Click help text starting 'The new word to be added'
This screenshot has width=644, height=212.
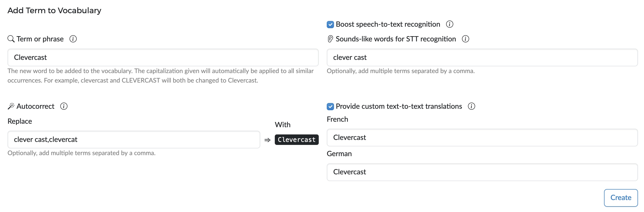(x=160, y=76)
